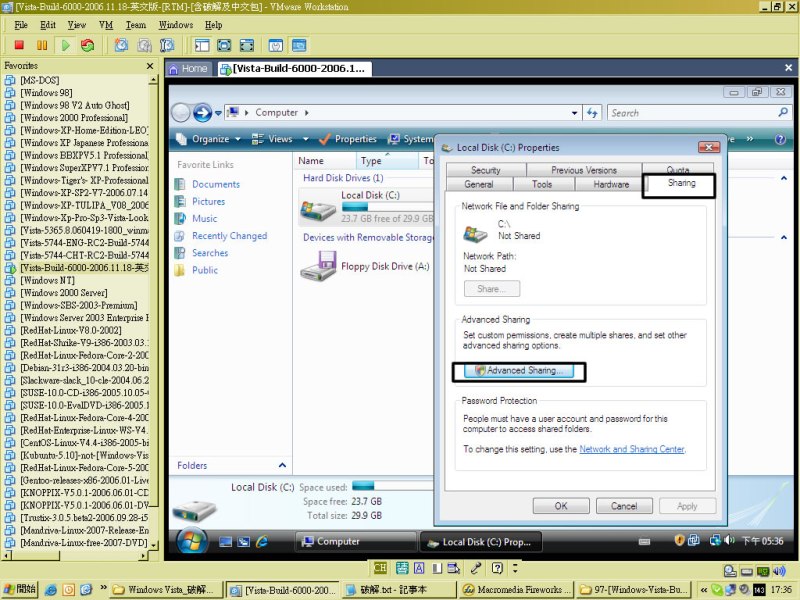Click the green Power On play icon

pos(65,45)
